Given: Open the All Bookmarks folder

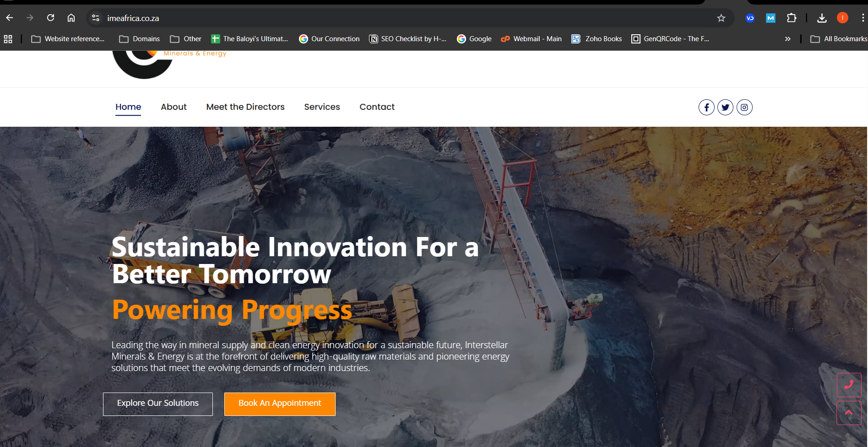Looking at the screenshot, I should point(839,39).
